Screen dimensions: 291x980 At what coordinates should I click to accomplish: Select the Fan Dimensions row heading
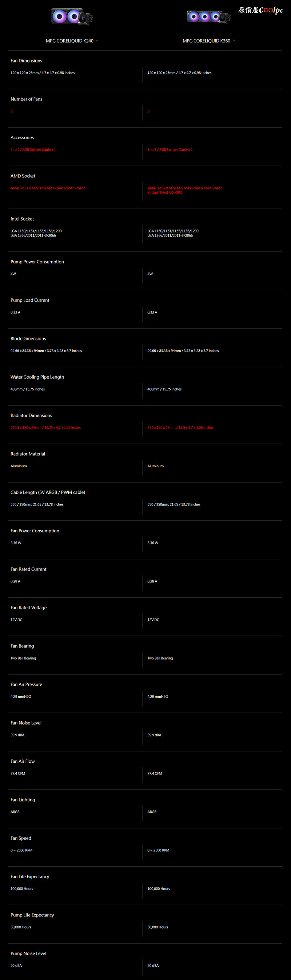26,60
